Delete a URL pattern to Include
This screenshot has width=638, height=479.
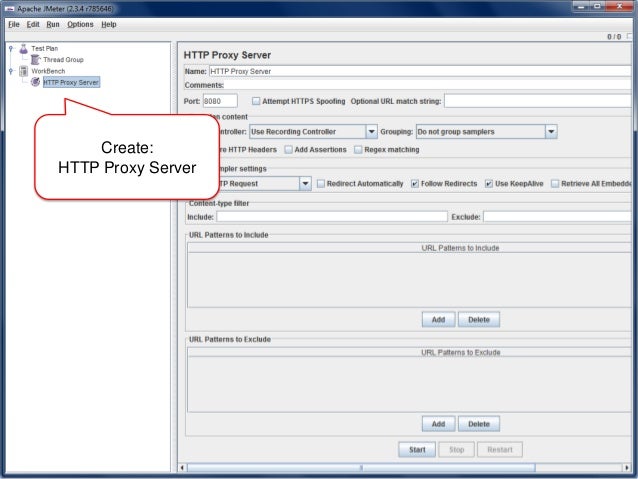[479, 320]
